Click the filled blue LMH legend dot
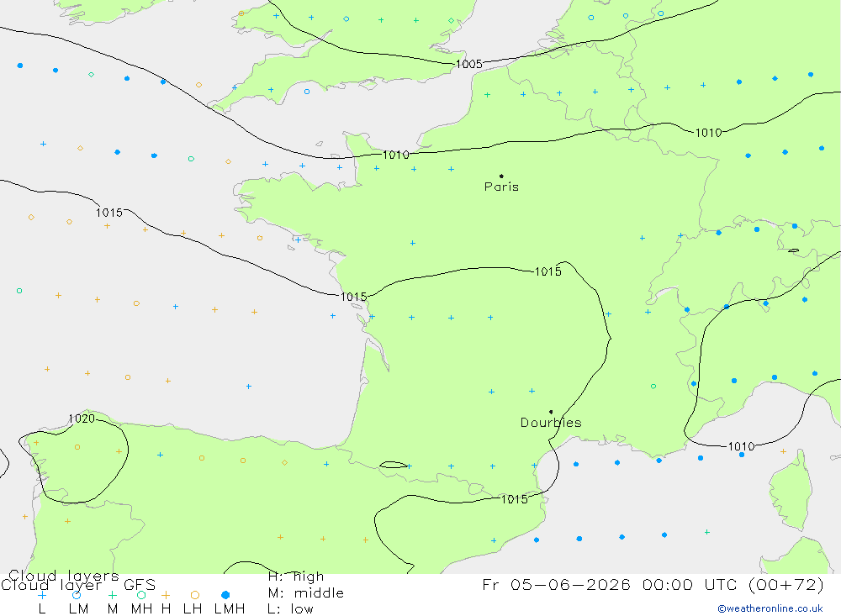Viewport: 841px width, 616px height. [225, 595]
